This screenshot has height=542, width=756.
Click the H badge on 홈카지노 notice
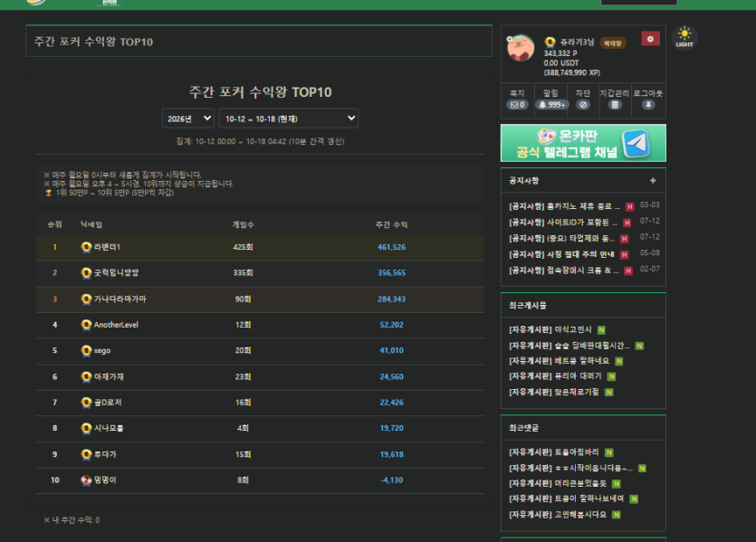tap(629, 206)
